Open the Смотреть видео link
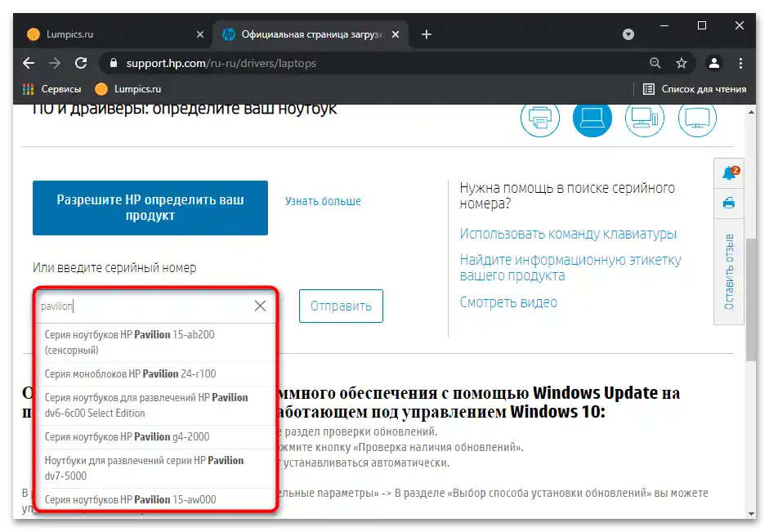The image size is (769, 532). (x=508, y=302)
